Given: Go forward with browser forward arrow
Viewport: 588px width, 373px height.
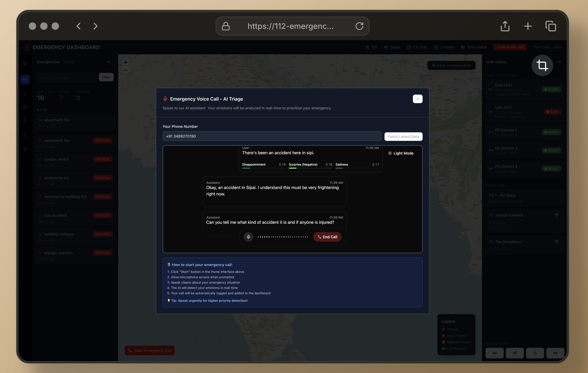Looking at the screenshot, I should click(x=96, y=26).
